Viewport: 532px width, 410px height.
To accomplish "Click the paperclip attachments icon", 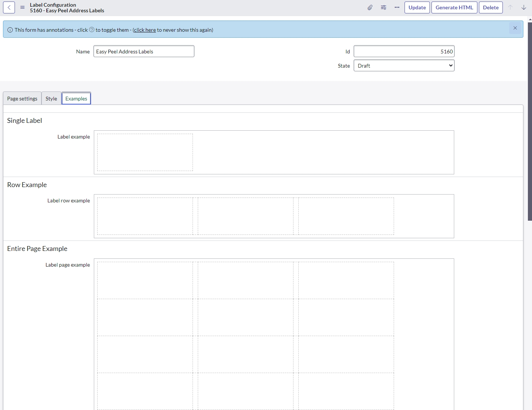I will [370, 7].
